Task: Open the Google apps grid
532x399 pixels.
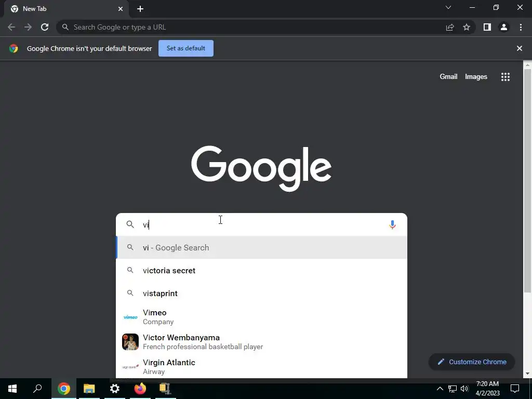Action: click(505, 77)
